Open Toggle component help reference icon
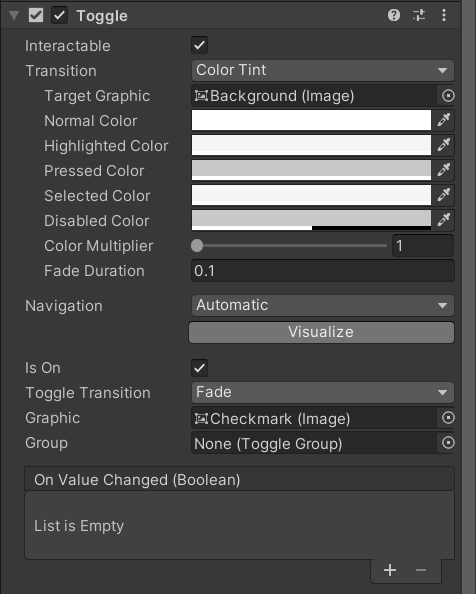The width and height of the screenshot is (476, 594). tap(394, 16)
